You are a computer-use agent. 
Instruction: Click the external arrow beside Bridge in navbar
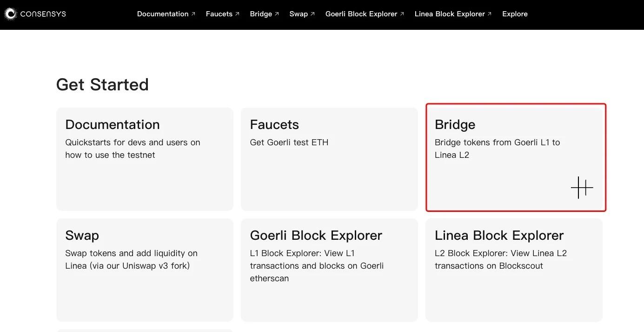(277, 14)
